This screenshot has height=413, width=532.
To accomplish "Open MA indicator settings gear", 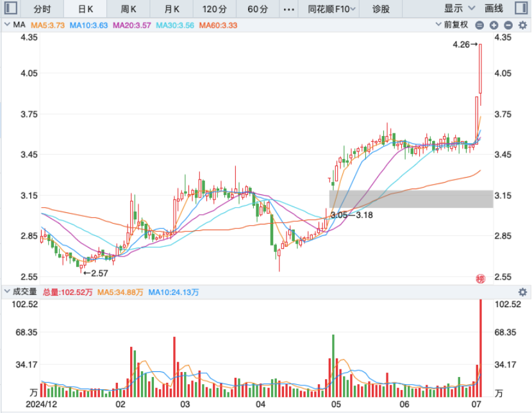I will [523, 25].
